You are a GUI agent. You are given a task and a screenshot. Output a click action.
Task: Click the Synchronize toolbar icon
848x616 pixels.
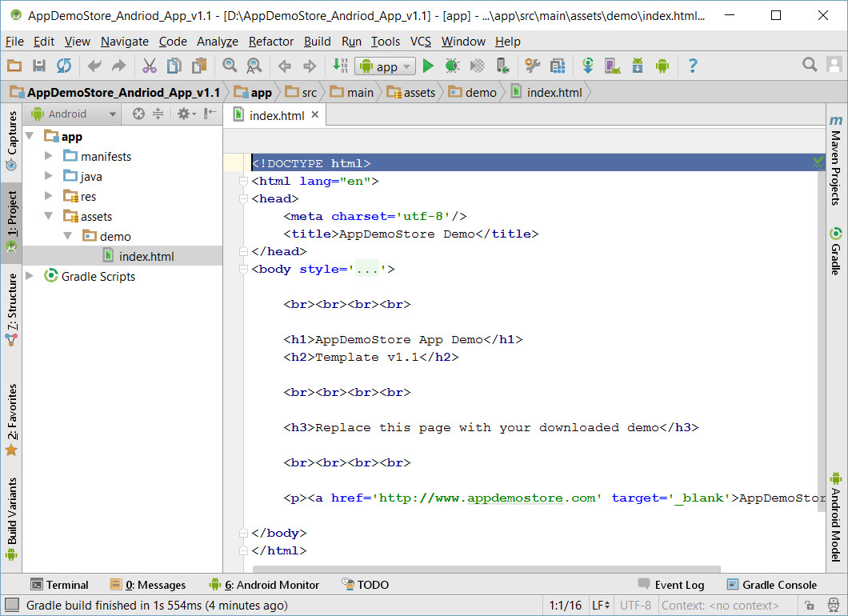coord(64,66)
